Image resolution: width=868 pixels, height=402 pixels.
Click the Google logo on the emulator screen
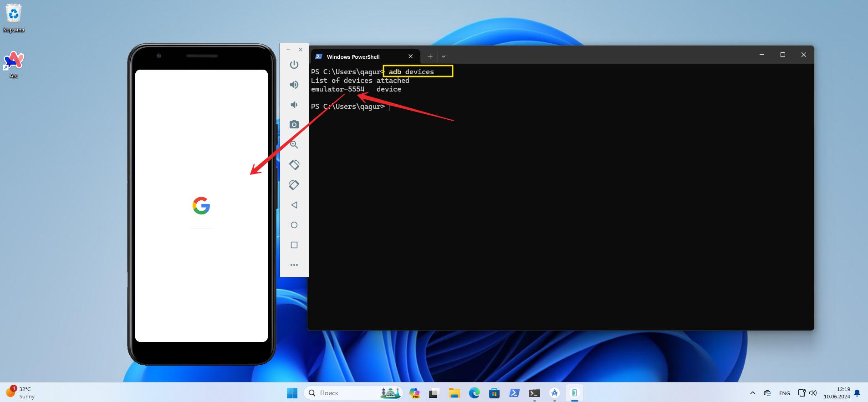(x=201, y=206)
